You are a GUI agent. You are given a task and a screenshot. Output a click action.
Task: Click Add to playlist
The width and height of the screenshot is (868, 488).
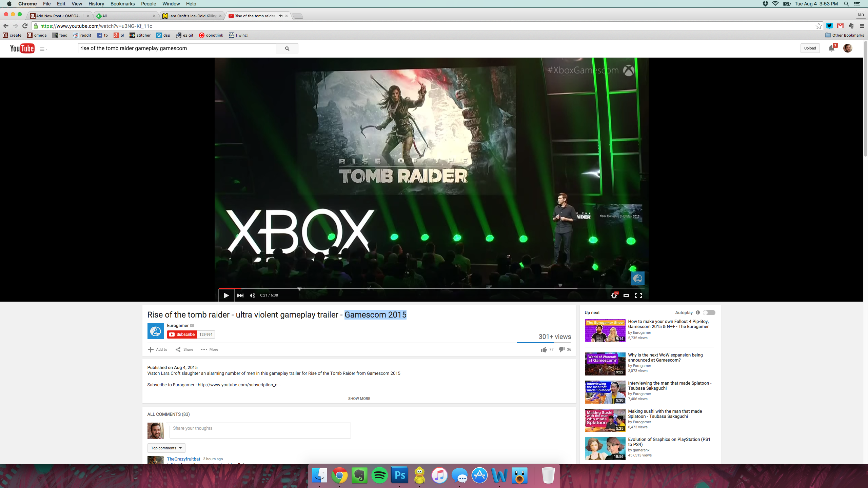(158, 349)
